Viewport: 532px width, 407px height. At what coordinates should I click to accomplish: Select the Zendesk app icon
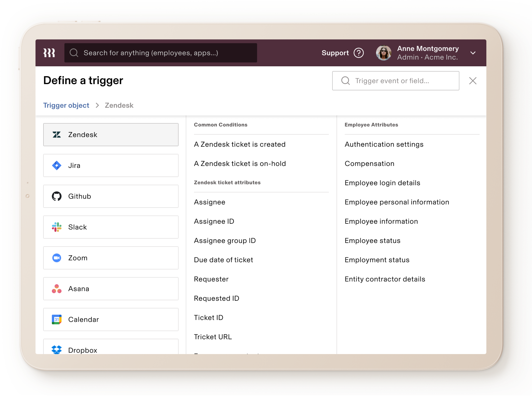point(57,135)
